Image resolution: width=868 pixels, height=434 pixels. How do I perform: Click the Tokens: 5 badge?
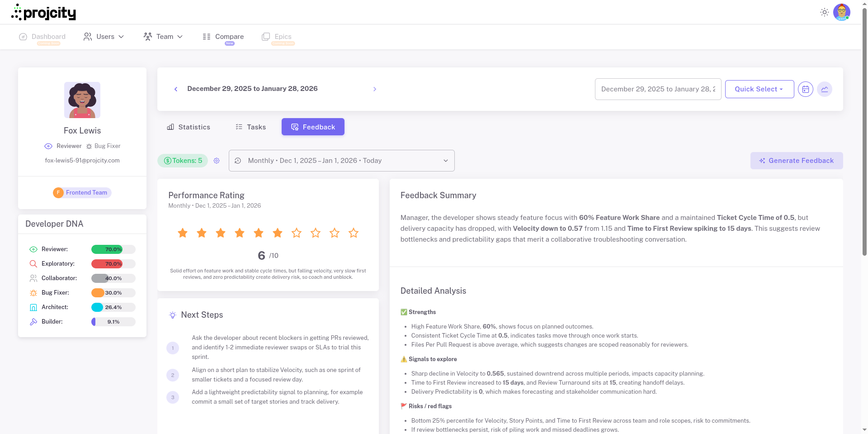click(x=183, y=161)
